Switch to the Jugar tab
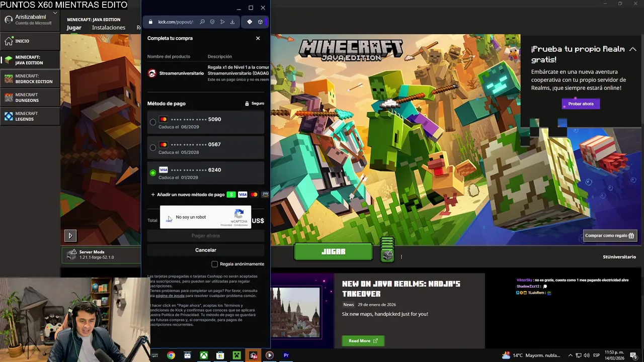Image resolution: width=644 pixels, height=362 pixels. point(74,28)
